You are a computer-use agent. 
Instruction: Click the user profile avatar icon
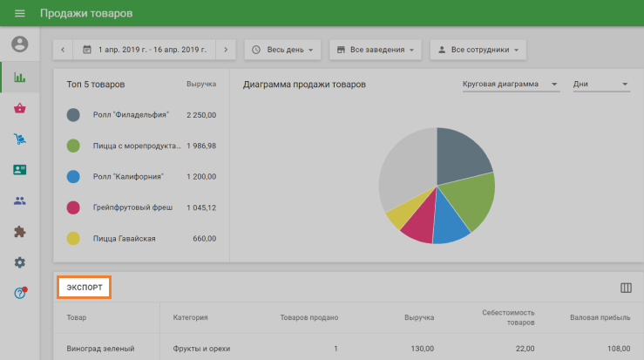pos(19,44)
